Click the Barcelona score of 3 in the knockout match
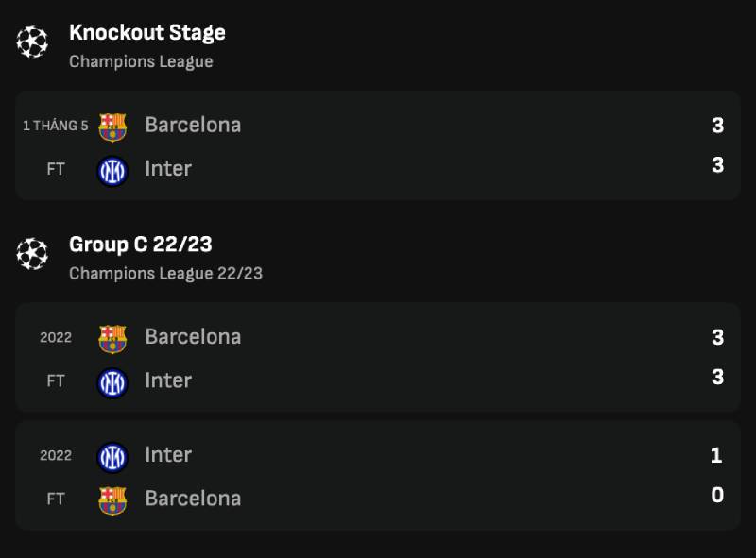Viewport: 756px width, 558px height. pos(717,125)
